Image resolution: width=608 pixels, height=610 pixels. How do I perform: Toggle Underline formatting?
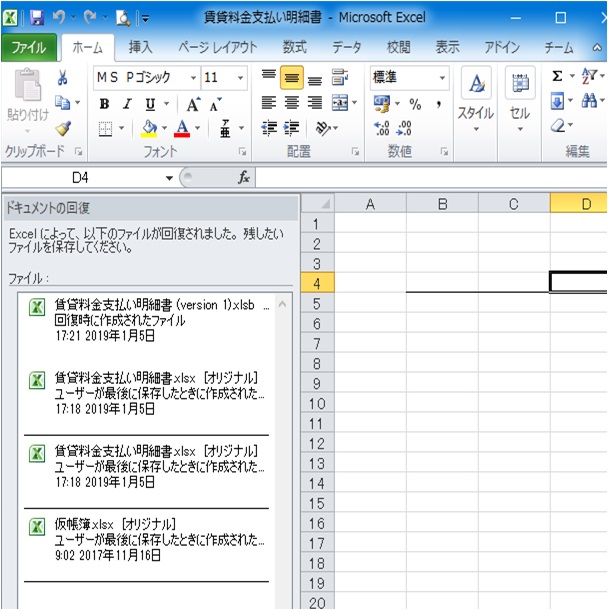pyautogui.click(x=150, y=104)
